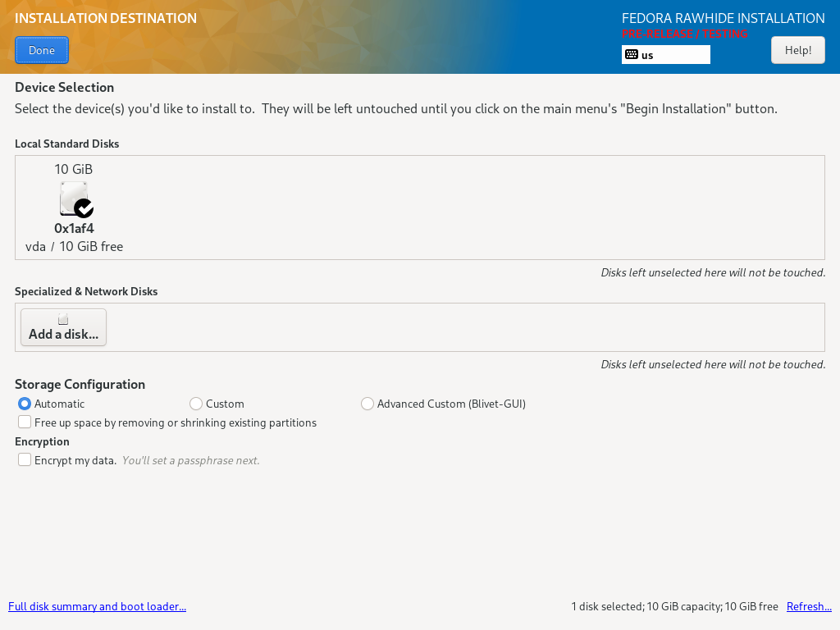Click 'FEDORA RAWHIDE INSTALLATION' header text
Image resolution: width=840 pixels, height=630 pixels.
(x=724, y=18)
